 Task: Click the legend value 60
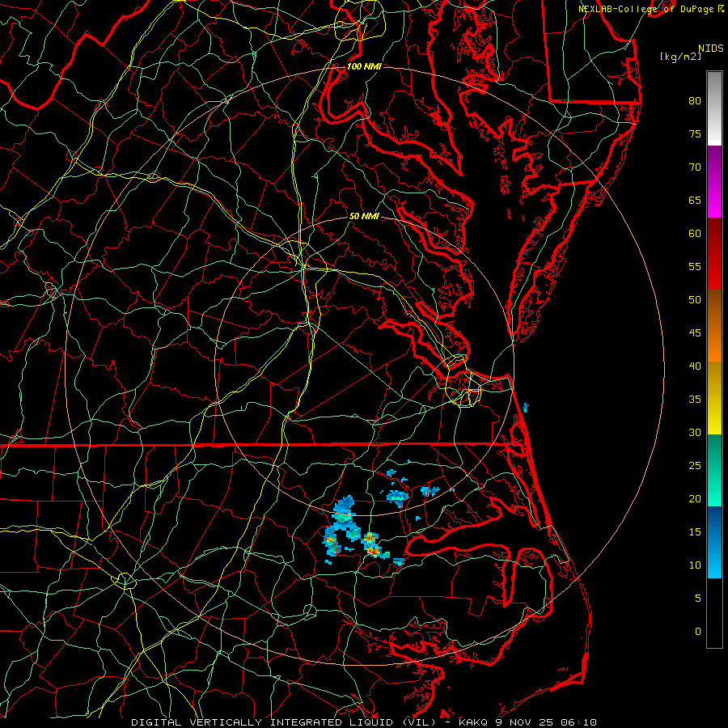click(695, 234)
